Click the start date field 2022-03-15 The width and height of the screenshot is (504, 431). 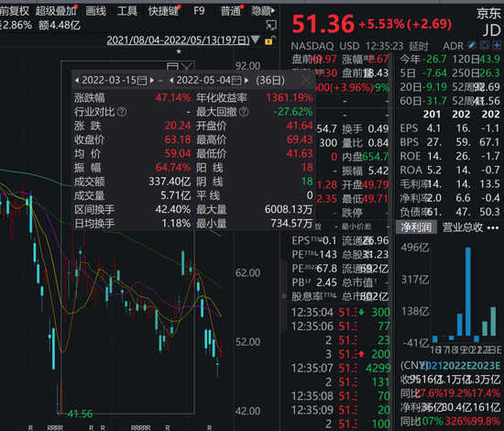click(x=109, y=80)
